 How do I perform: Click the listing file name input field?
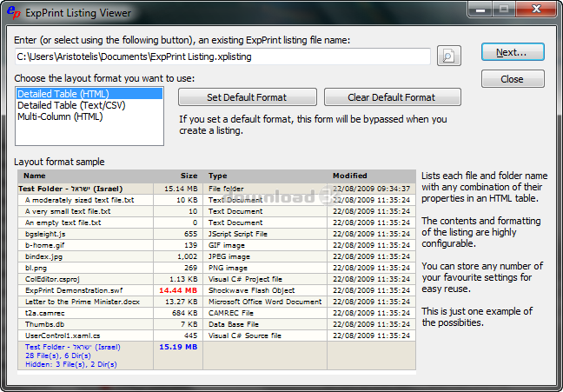(222, 56)
